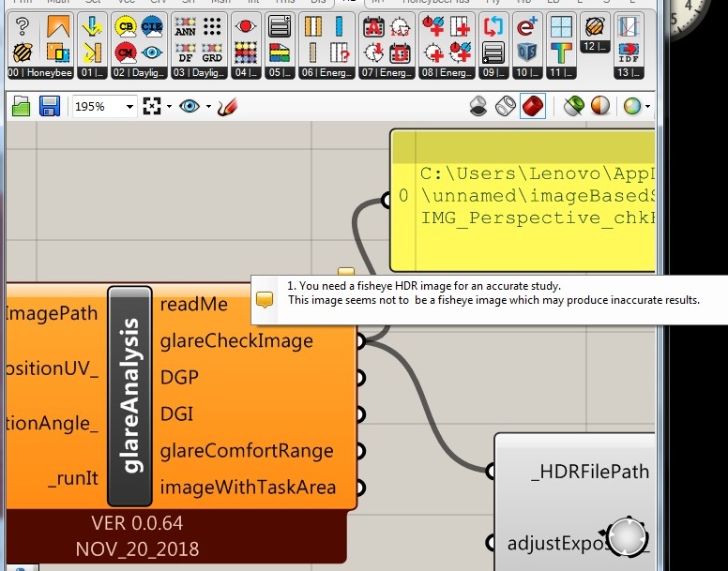Select the colored grid icon in panel 04

(x=246, y=53)
